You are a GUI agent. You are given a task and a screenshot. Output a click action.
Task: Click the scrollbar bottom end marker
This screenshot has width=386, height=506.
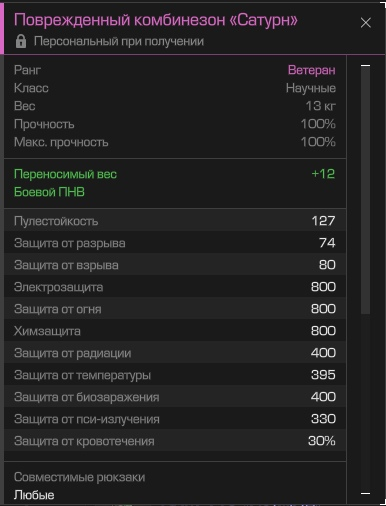point(365,493)
